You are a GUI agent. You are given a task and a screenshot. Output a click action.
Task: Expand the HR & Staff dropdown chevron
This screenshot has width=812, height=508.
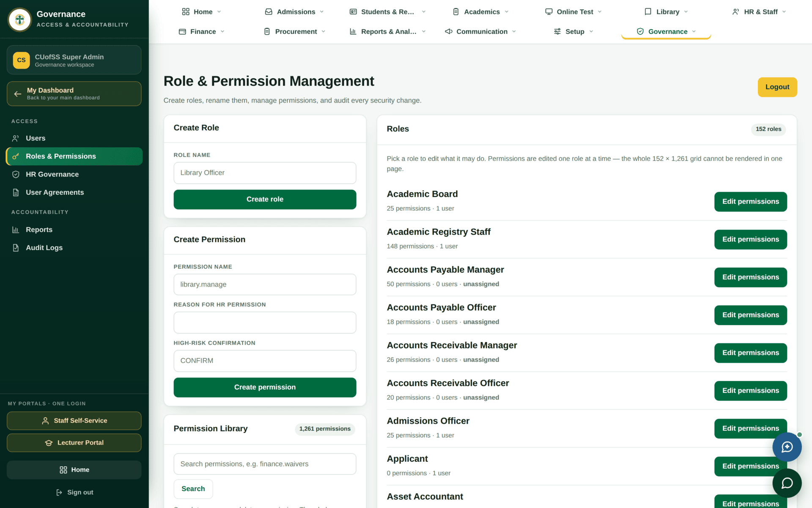click(x=784, y=12)
